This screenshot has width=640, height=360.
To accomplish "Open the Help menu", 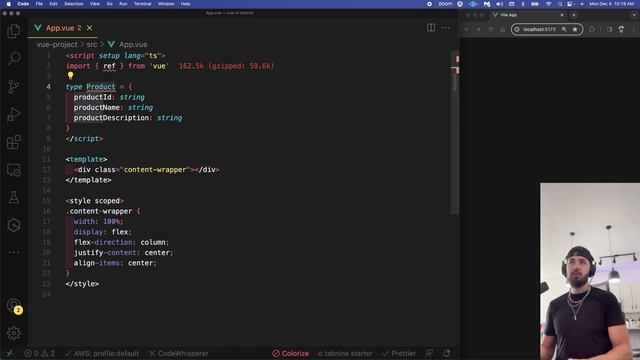I will pos(185,4).
